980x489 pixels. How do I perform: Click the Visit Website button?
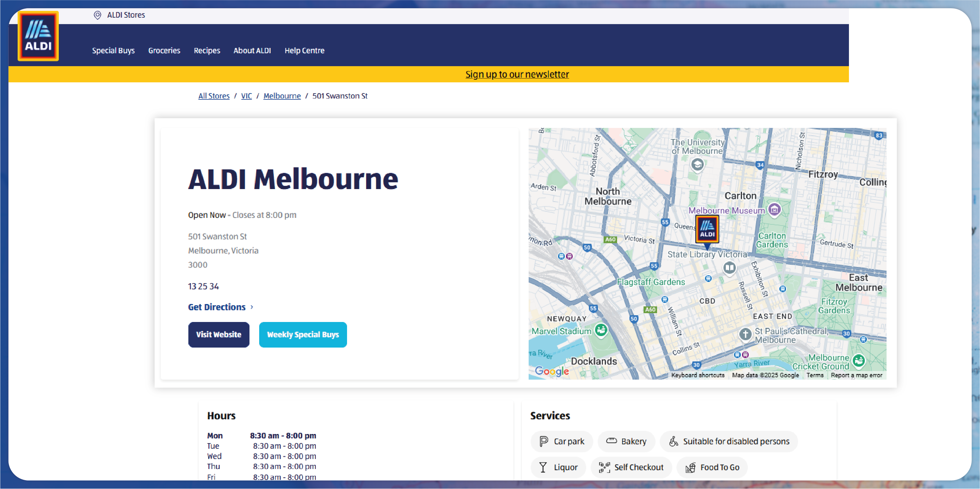coord(219,335)
